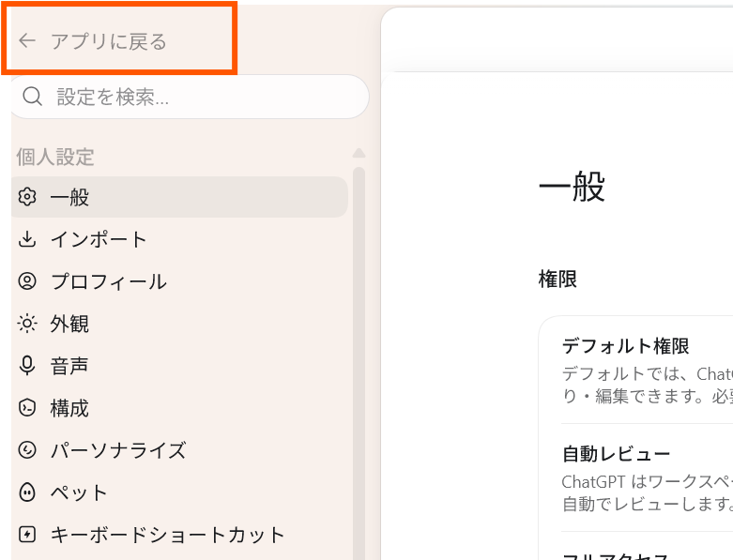Go to 外観 appearance settings

pyautogui.click(x=179, y=324)
